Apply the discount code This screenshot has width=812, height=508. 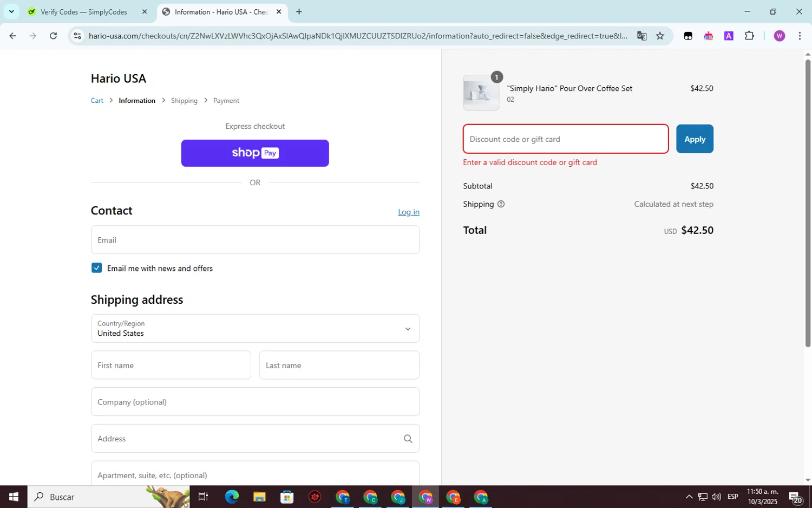(695, 139)
